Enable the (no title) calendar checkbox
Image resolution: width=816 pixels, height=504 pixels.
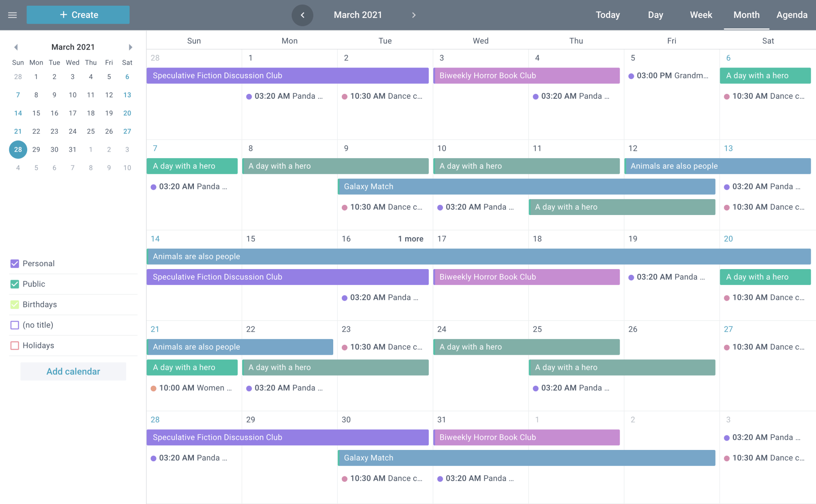(x=15, y=325)
